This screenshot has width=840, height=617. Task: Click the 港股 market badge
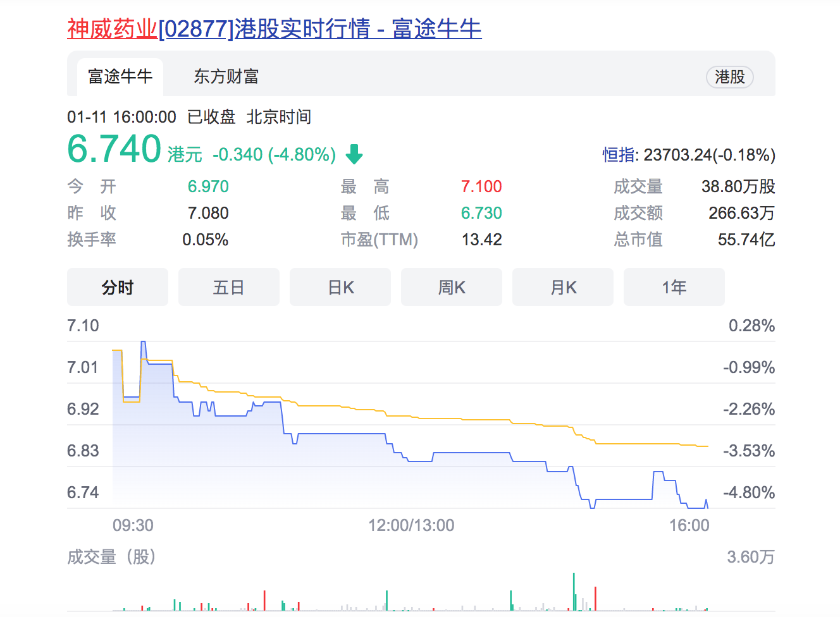[729, 77]
